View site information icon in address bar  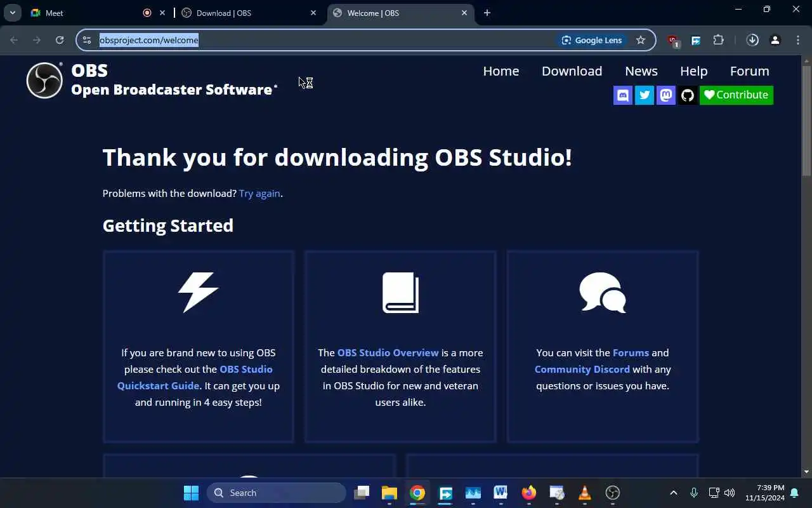click(88, 40)
